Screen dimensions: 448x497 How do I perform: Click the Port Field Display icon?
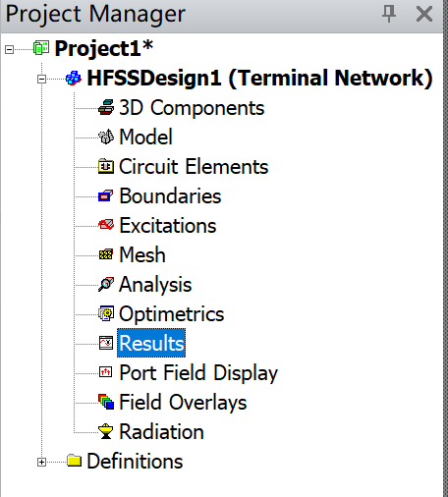(106, 372)
